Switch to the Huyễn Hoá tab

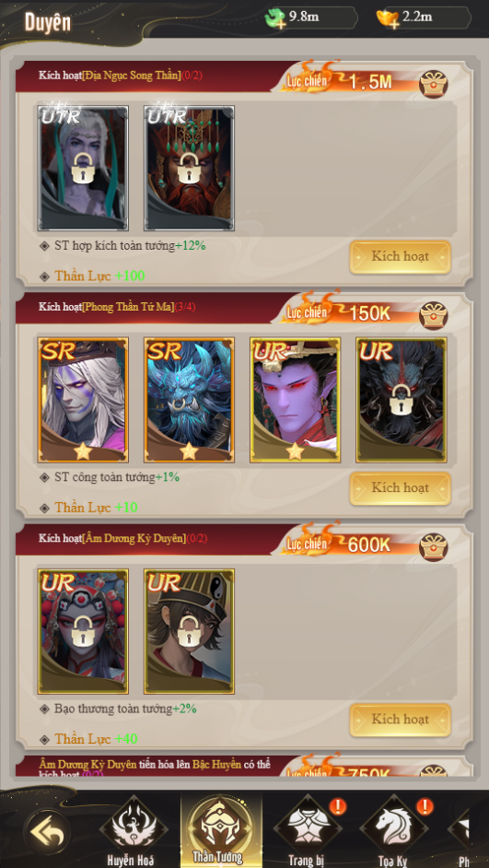point(134,830)
